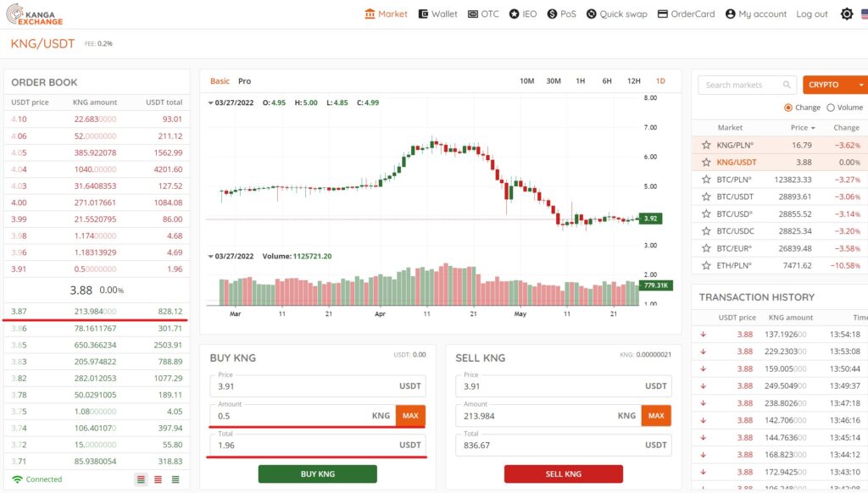Screen dimensions: 868x493
Task: Click the Kanga Exchange logo
Action: click(34, 14)
